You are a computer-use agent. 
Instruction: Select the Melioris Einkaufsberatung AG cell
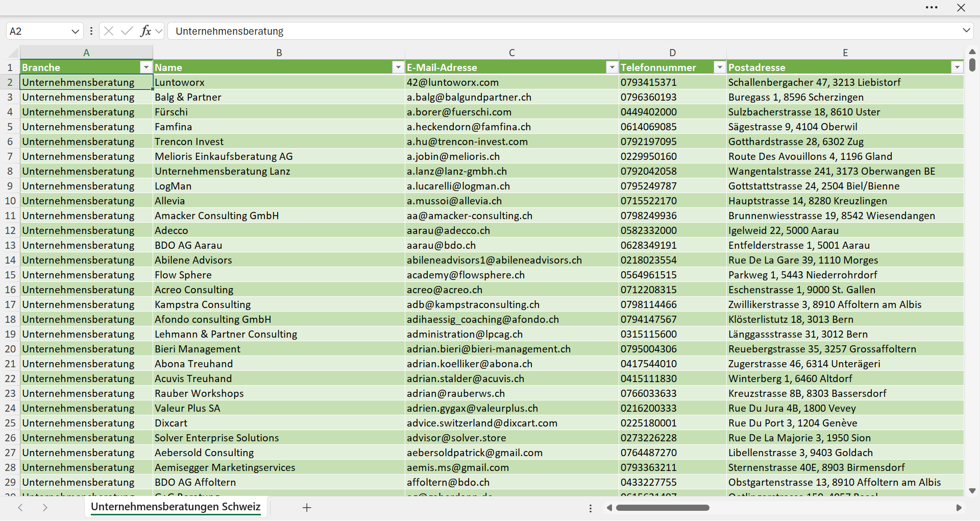[279, 156]
